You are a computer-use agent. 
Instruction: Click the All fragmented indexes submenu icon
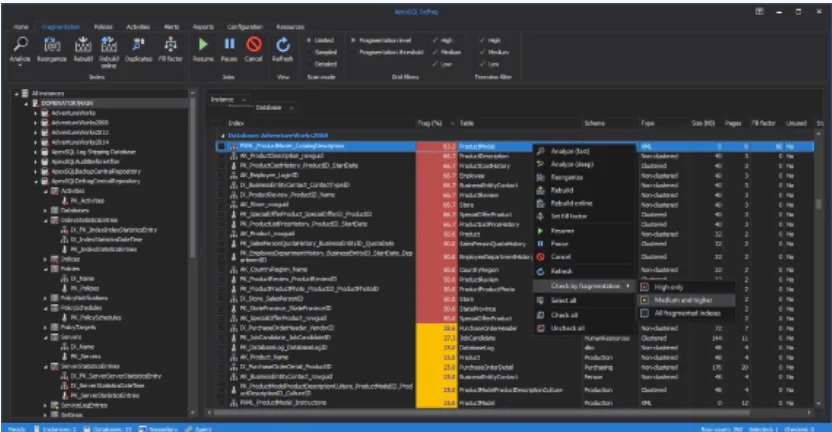(x=645, y=313)
